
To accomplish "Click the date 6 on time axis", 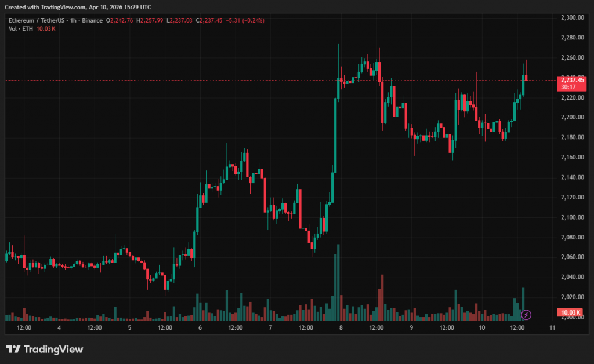I will pyautogui.click(x=200, y=328).
